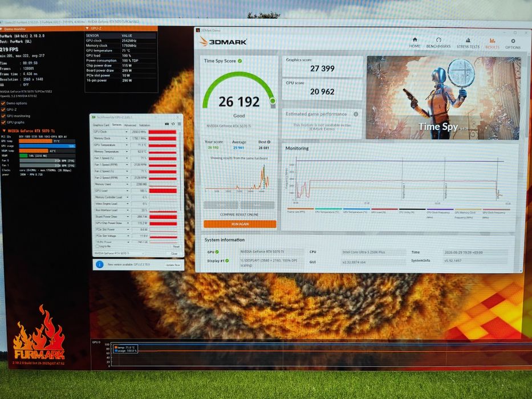The width and height of the screenshot is (532, 399).
Task: Open the 3DMark Home page
Action: (415, 43)
